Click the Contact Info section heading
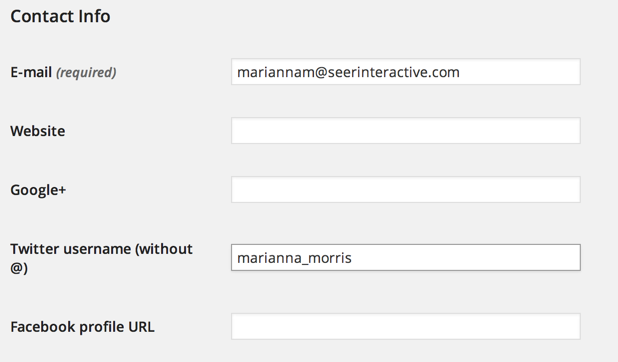 [x=60, y=16]
